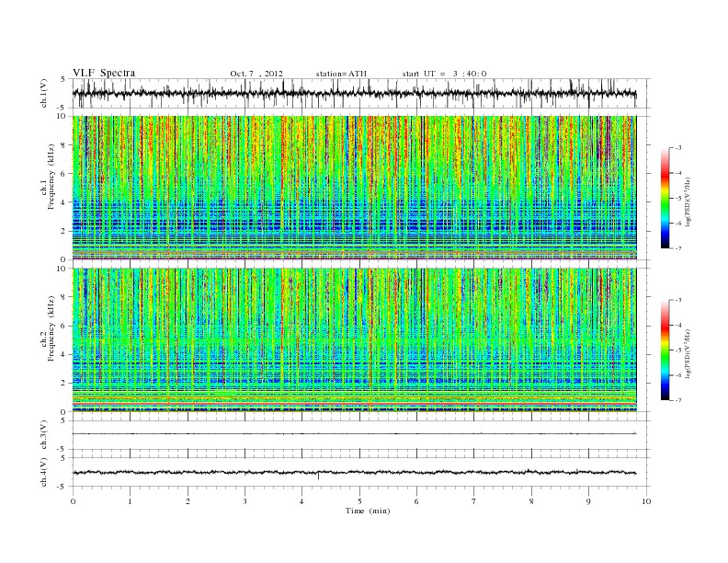Click the "ch.2 Frequency (kHz)" axis label
The image size is (728, 563).
click(47, 327)
